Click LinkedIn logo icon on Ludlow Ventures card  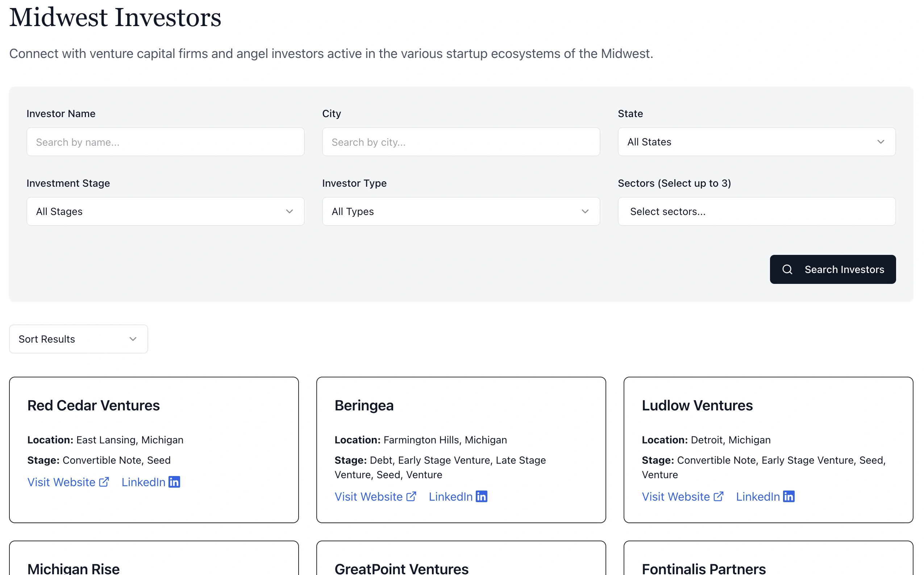[789, 496]
